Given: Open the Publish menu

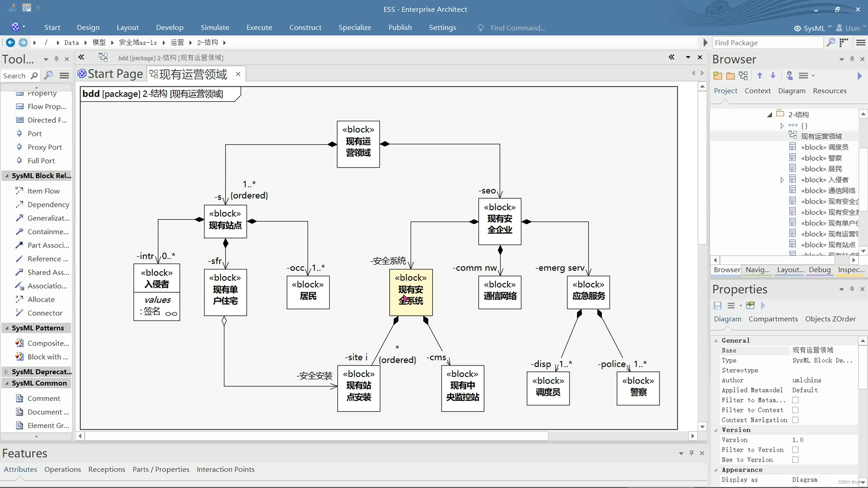Looking at the screenshot, I should (x=400, y=28).
